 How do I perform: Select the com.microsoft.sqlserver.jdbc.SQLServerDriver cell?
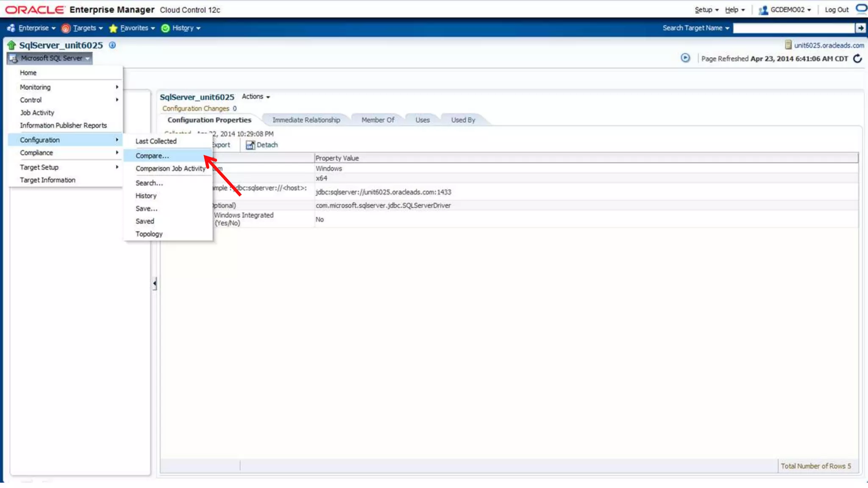(x=586, y=205)
